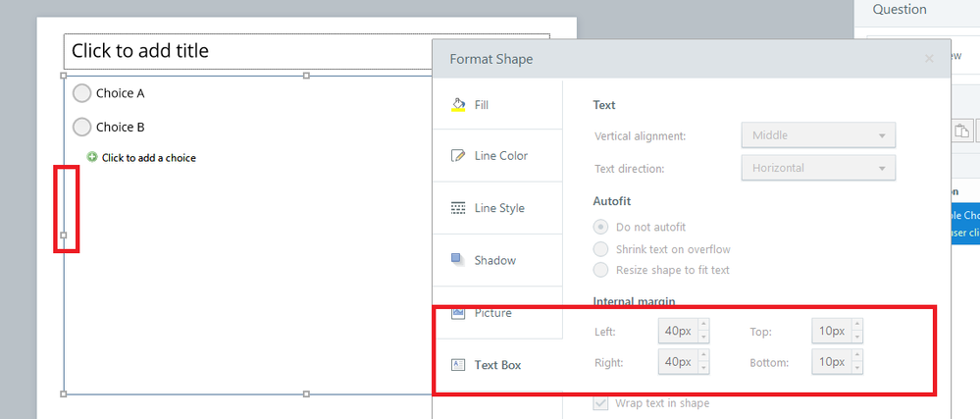Select the Choice A radio button
Image resolution: width=980 pixels, height=419 pixels.
tap(82, 93)
